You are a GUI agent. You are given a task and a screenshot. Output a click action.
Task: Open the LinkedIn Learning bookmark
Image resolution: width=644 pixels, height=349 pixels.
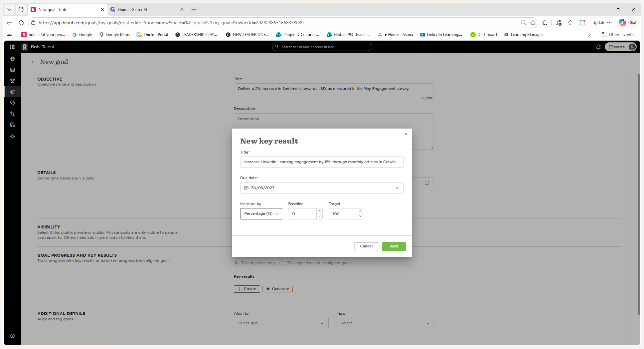[x=441, y=35]
